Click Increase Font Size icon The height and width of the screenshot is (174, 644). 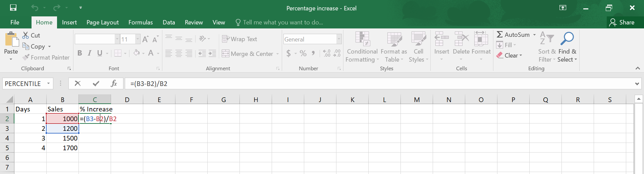(145, 39)
